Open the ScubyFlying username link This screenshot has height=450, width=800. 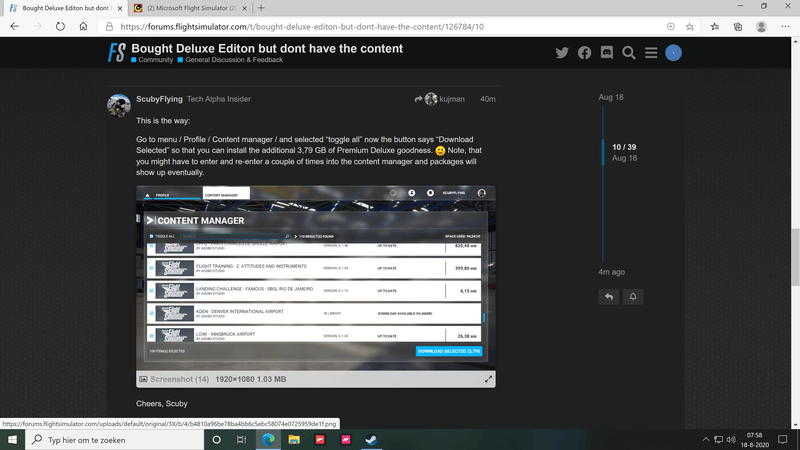pos(159,99)
